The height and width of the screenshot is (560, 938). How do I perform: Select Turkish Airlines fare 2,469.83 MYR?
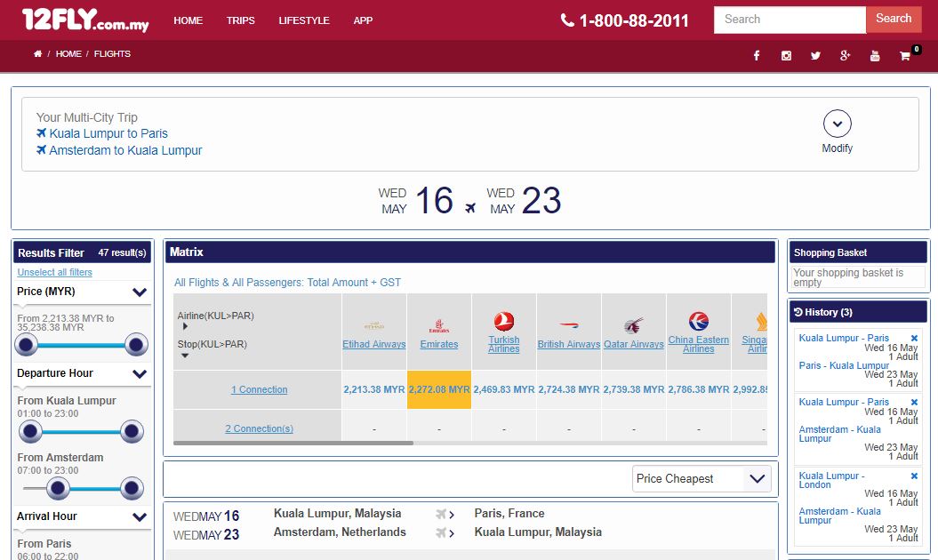[x=504, y=389]
